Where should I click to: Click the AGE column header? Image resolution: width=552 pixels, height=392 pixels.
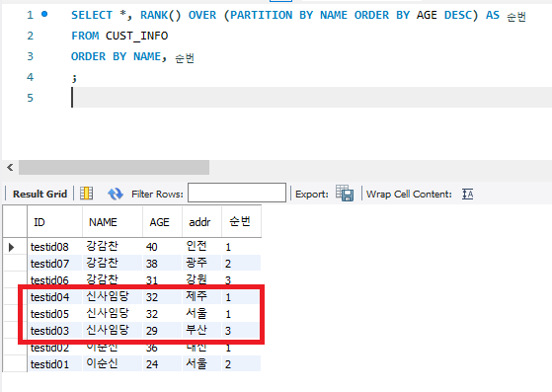tap(163, 222)
